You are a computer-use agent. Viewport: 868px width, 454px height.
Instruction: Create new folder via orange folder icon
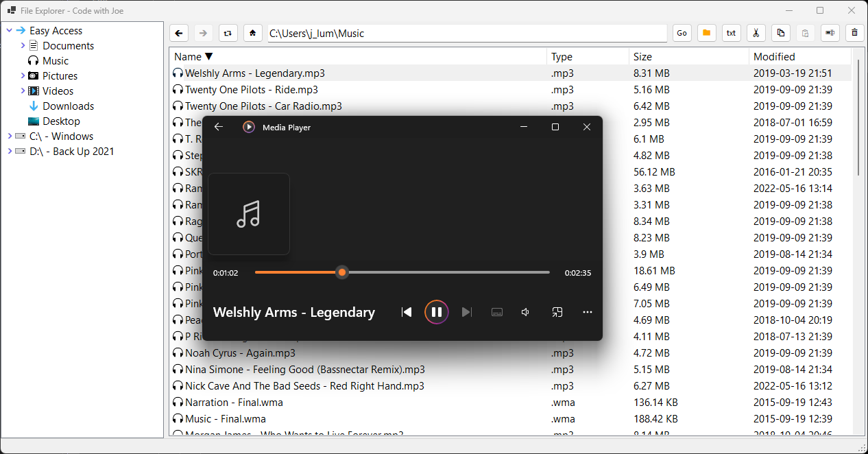click(x=706, y=32)
